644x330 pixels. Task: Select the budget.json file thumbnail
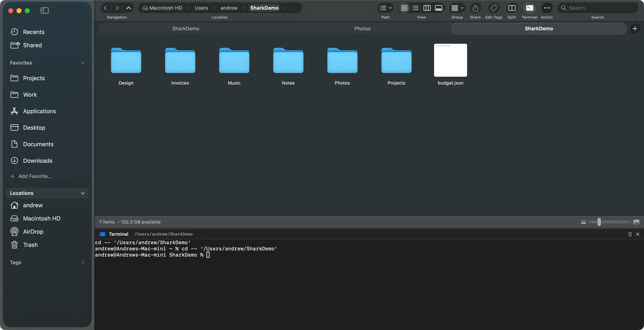tap(450, 60)
